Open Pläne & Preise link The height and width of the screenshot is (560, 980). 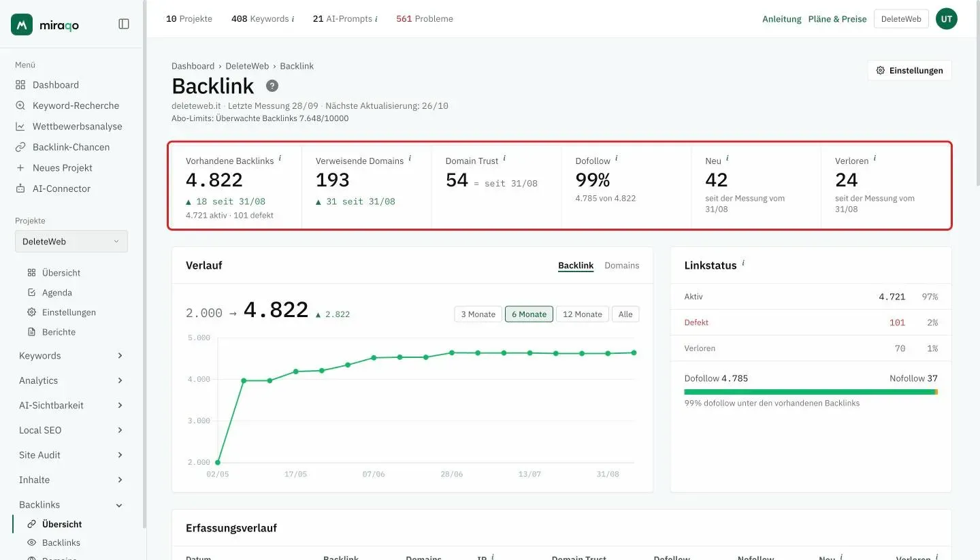838,19
